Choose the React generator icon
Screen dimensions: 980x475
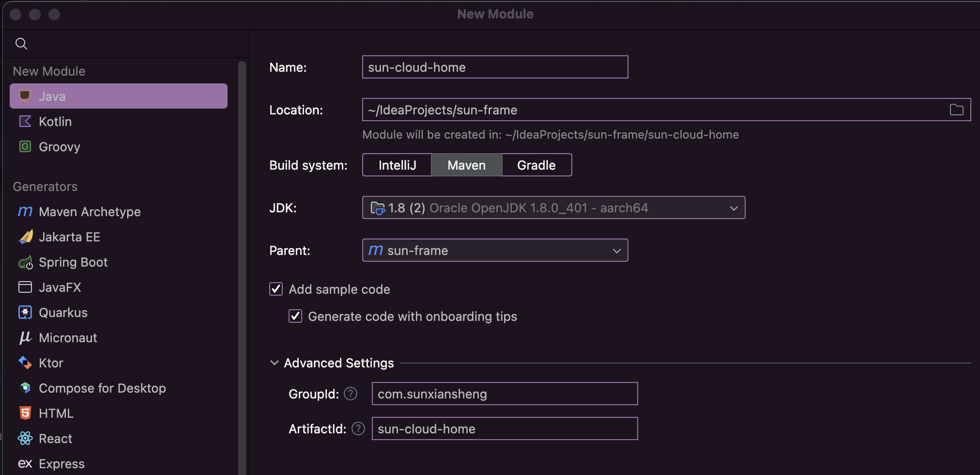25,438
